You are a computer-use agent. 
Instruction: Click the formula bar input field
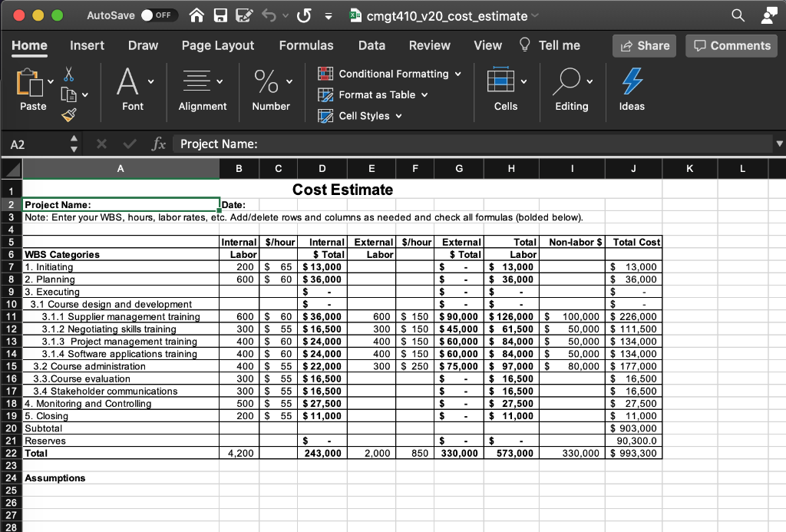point(461,144)
